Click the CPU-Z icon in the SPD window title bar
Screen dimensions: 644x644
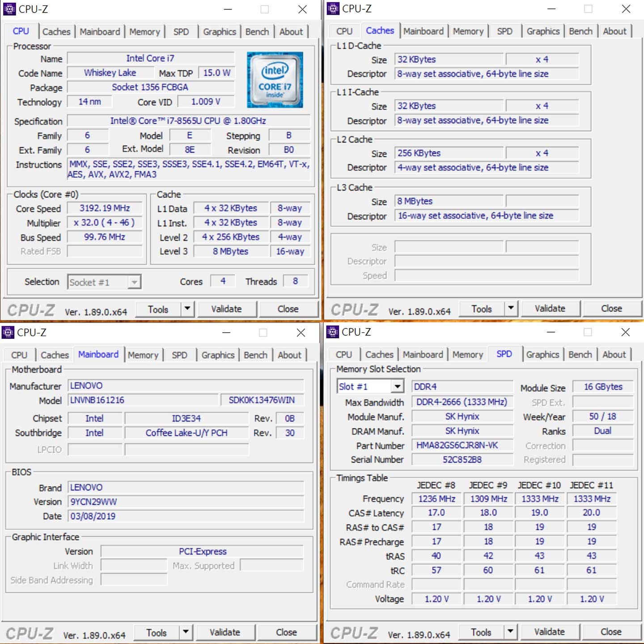pyautogui.click(x=333, y=332)
